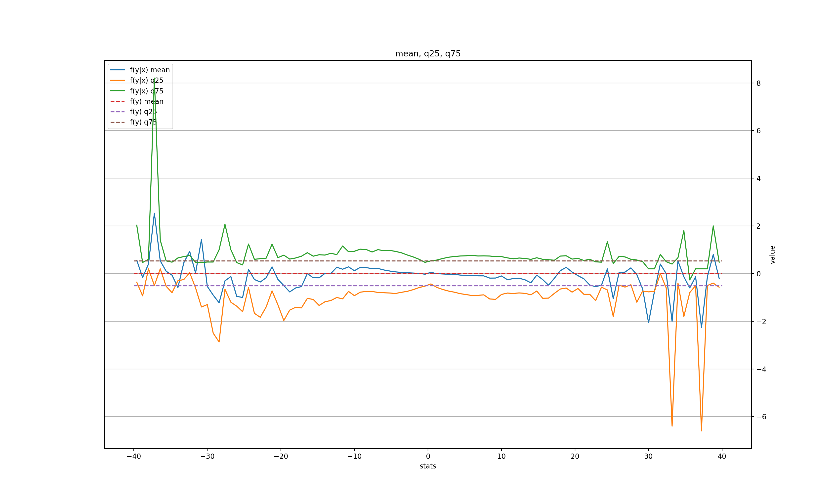Click the green q75 peak above 8
The image size is (835, 504).
(155, 79)
